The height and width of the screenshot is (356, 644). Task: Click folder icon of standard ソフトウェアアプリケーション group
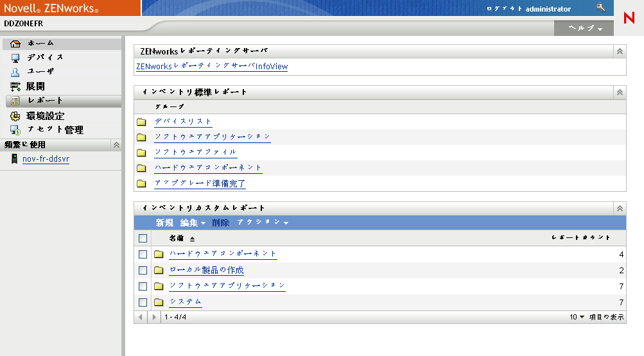141,137
